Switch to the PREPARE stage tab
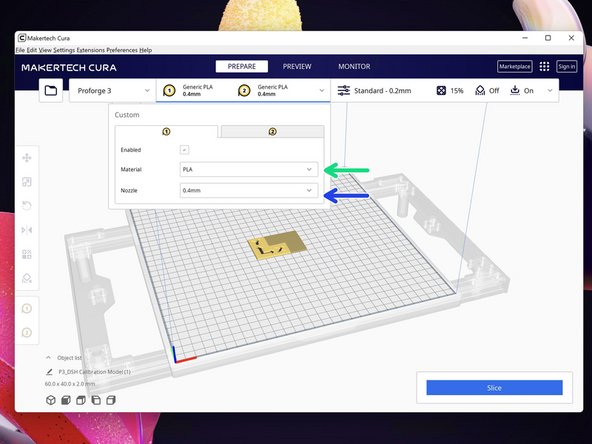The width and height of the screenshot is (592, 444). point(242,66)
